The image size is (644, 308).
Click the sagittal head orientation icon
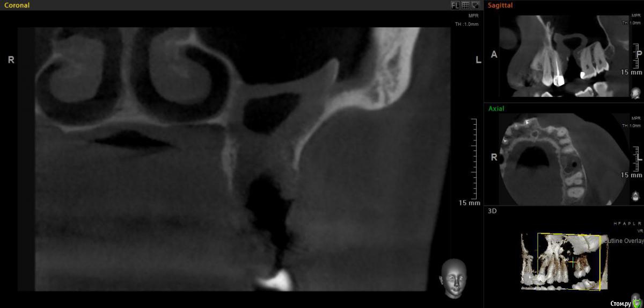(x=636, y=93)
